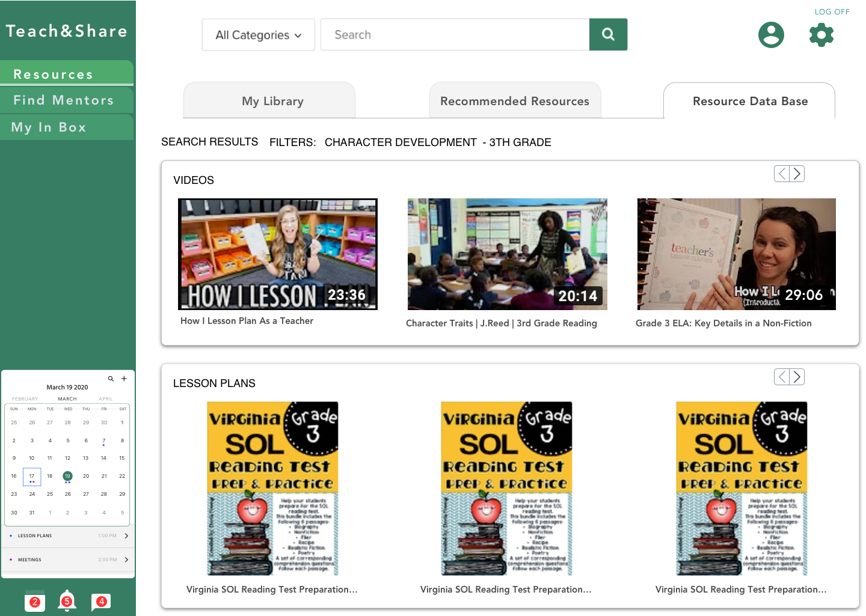This screenshot has height=616, width=866.
Task: Click into the Search text field
Action: click(x=455, y=35)
